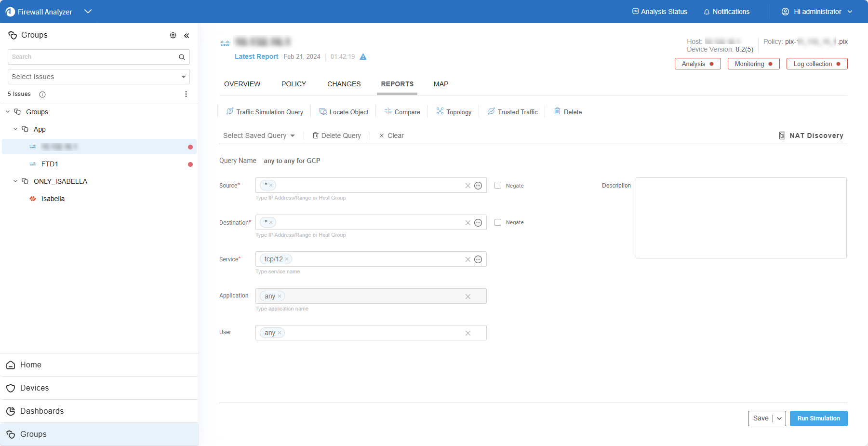Open the issues three-dot menu
This screenshot has height=446, width=868.
186,94
